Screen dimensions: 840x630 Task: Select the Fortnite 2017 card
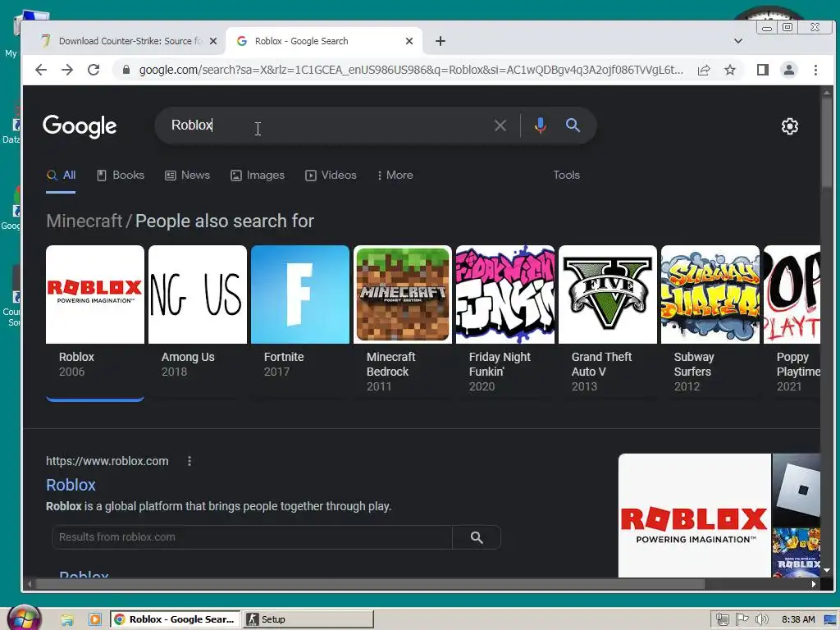(300, 322)
